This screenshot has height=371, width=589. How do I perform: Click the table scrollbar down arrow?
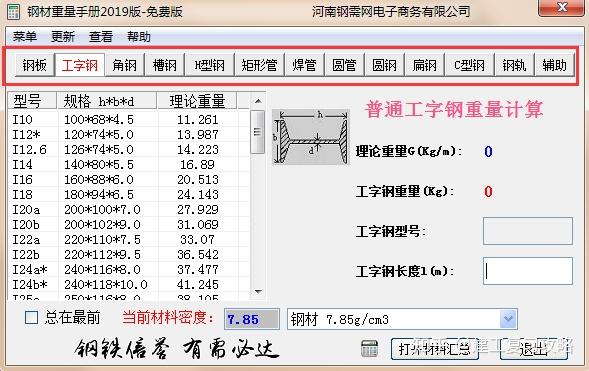[x=258, y=291]
